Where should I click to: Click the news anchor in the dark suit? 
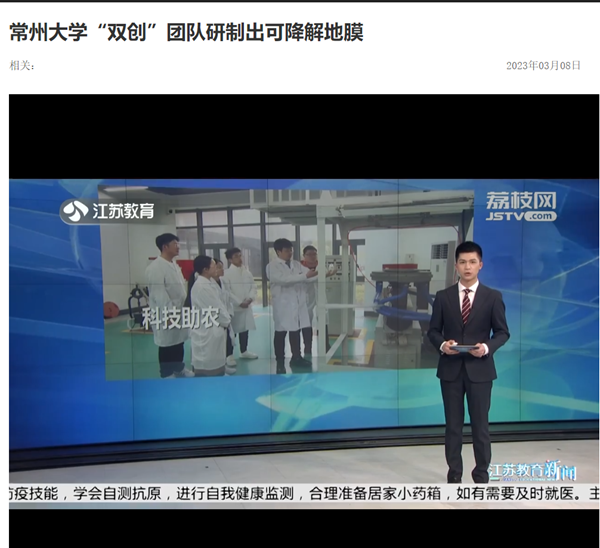pyautogui.click(x=467, y=350)
